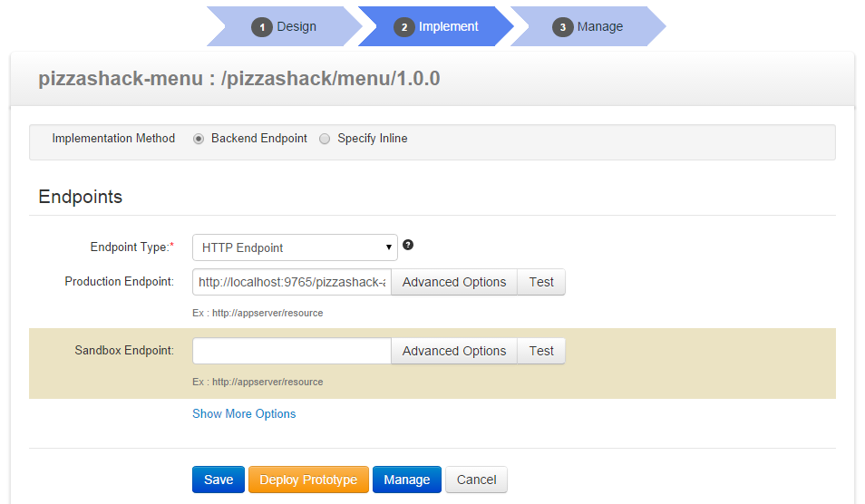Cancel the endpoint changes
The image size is (865, 504).
click(476, 480)
